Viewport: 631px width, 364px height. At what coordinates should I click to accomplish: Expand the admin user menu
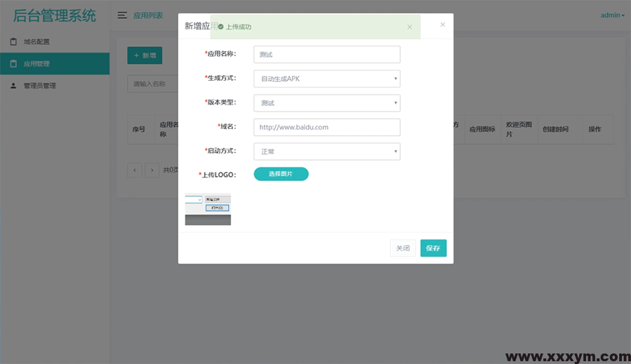[612, 15]
